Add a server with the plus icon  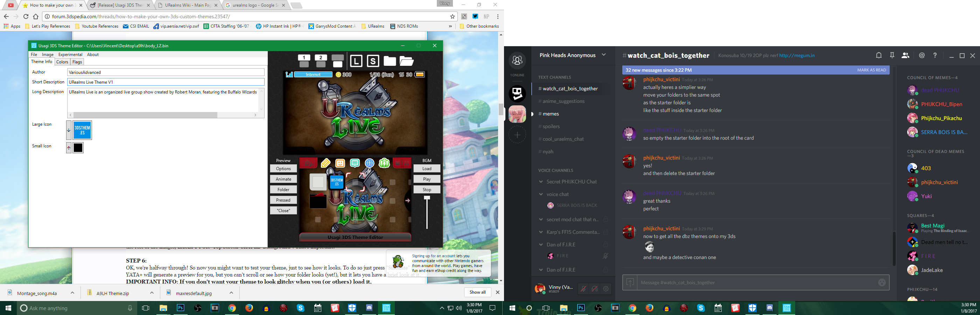[x=517, y=135]
